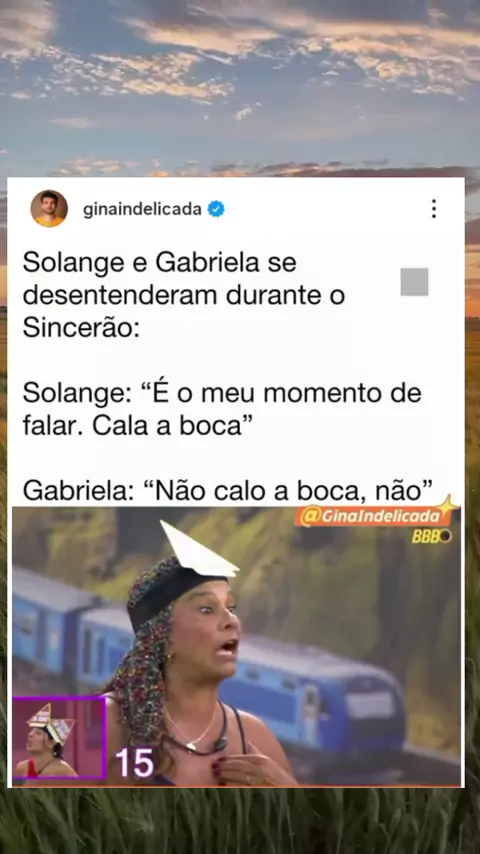The image size is (480, 854).
Task: Tap the grass area below the post
Action: click(240, 821)
